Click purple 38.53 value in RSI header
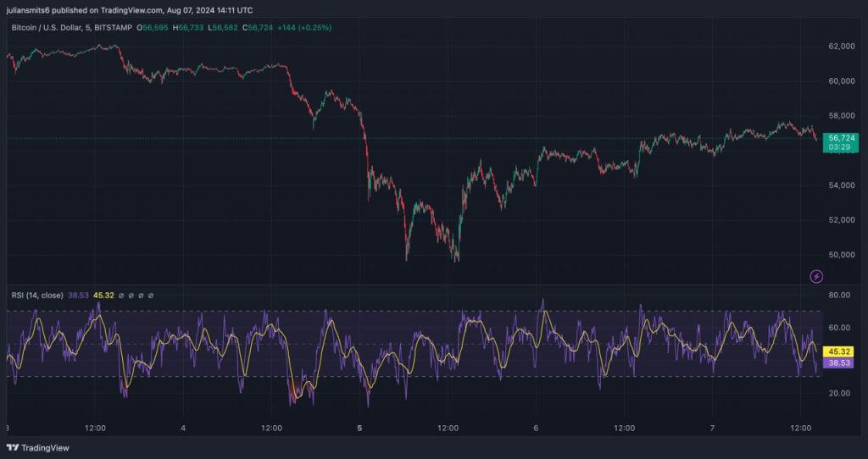Image resolution: width=868 pixels, height=459 pixels. coord(78,296)
